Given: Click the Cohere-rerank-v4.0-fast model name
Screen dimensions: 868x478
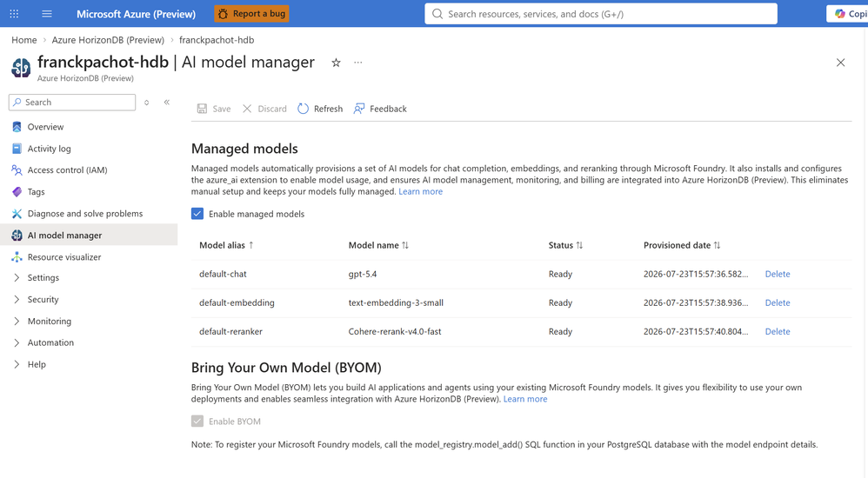Looking at the screenshot, I should [x=395, y=331].
